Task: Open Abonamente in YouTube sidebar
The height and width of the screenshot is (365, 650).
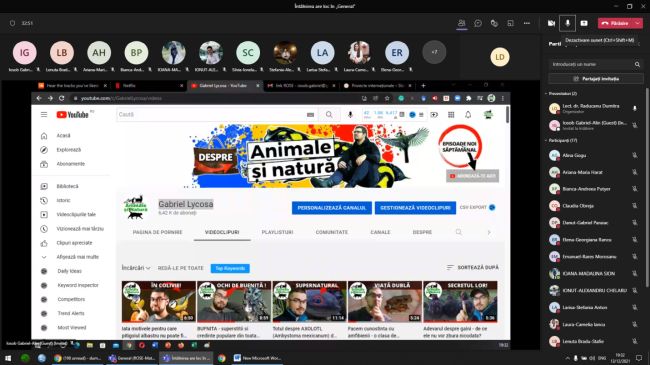Action: tap(70, 164)
